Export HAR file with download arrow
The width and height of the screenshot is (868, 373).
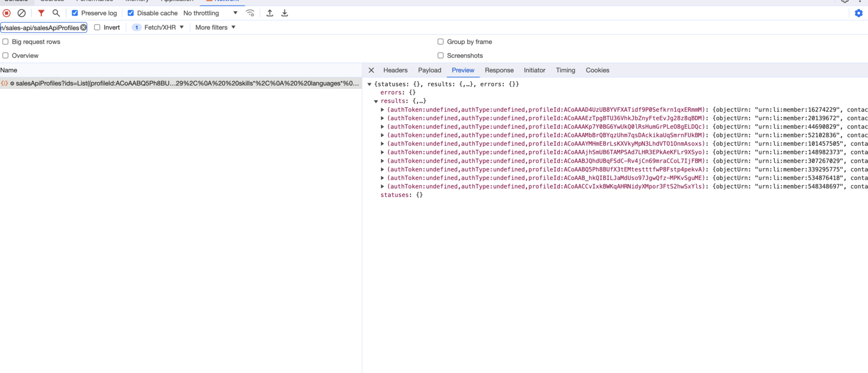click(284, 13)
